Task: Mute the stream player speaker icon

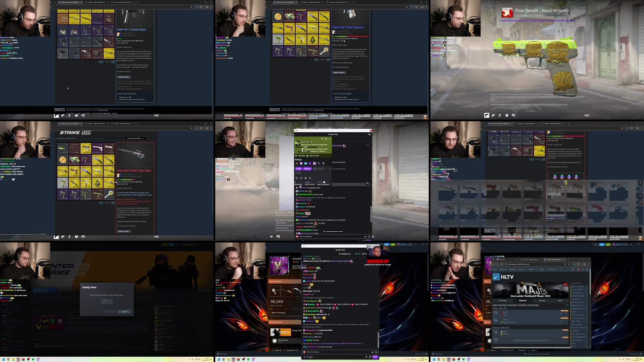Action: [x=272, y=236]
